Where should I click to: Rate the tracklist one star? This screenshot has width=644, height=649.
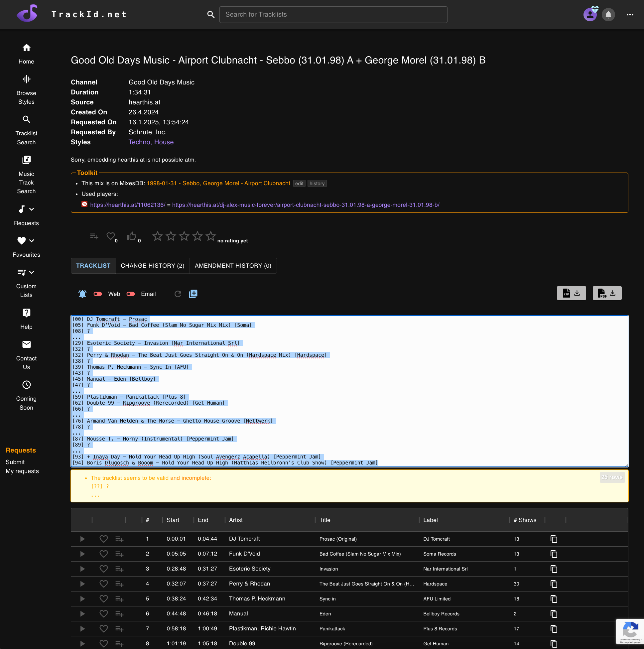158,236
